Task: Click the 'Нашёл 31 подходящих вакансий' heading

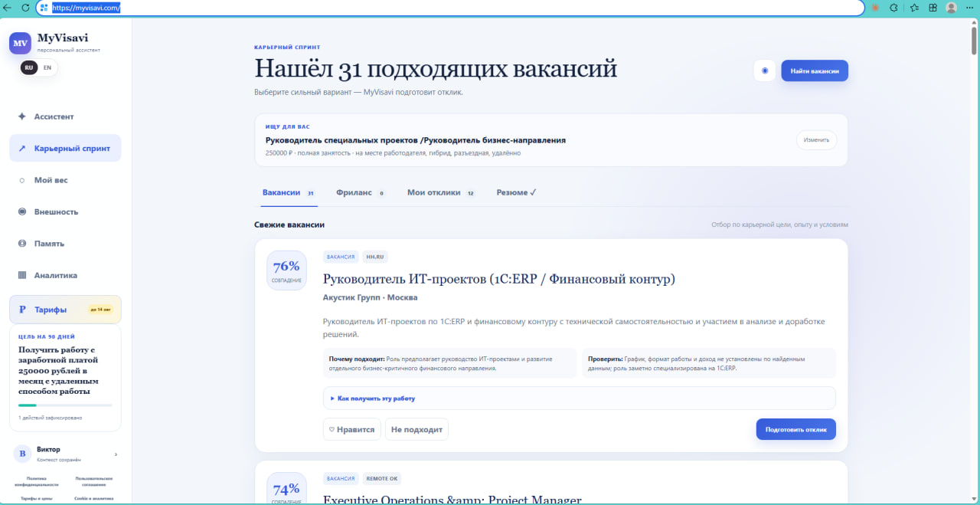Action: pyautogui.click(x=436, y=69)
